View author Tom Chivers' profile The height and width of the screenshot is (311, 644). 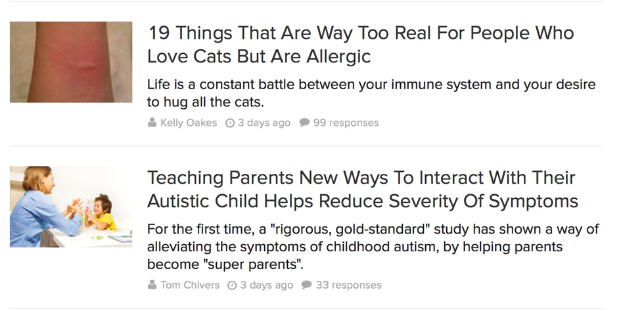click(x=190, y=285)
